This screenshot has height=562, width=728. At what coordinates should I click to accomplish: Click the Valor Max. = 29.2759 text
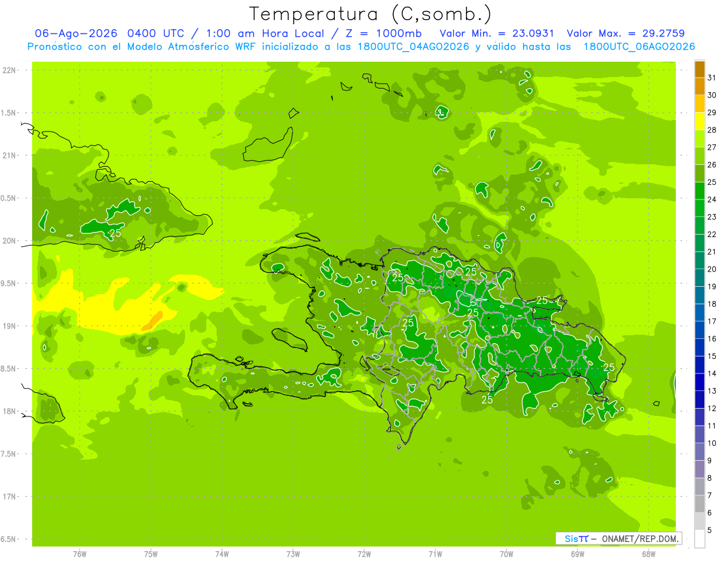(625, 33)
